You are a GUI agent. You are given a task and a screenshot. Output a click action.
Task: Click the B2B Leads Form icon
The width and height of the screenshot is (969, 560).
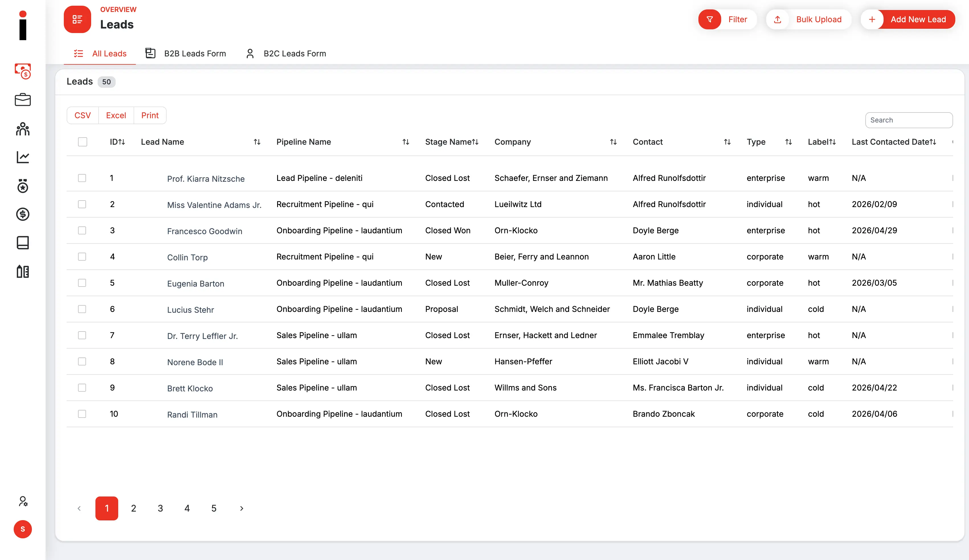(x=150, y=53)
